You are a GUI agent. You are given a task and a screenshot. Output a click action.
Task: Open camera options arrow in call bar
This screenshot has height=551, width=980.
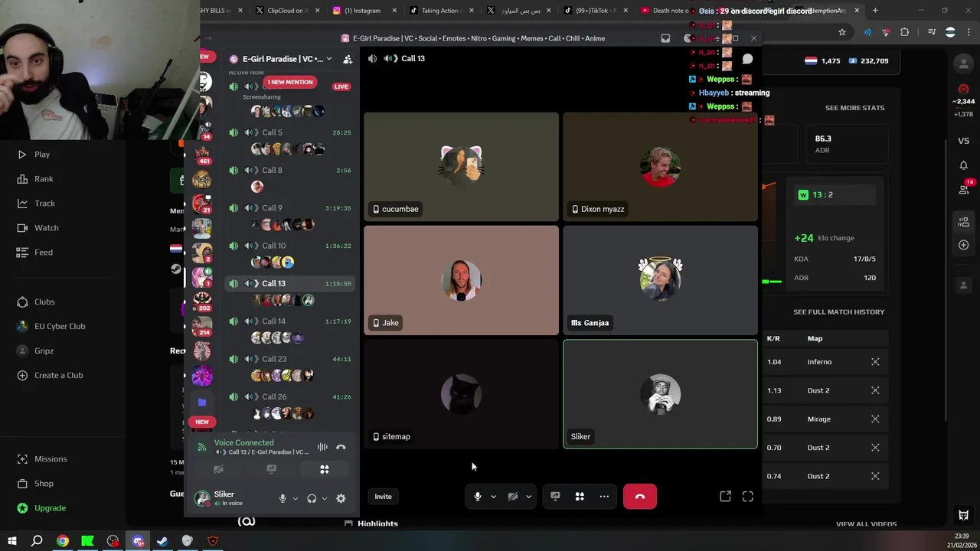(528, 497)
